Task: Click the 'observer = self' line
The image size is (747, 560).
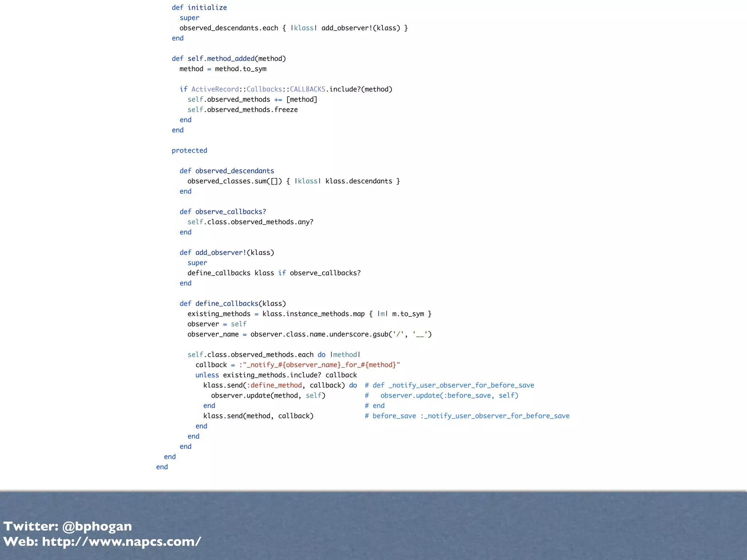Action: pos(217,324)
